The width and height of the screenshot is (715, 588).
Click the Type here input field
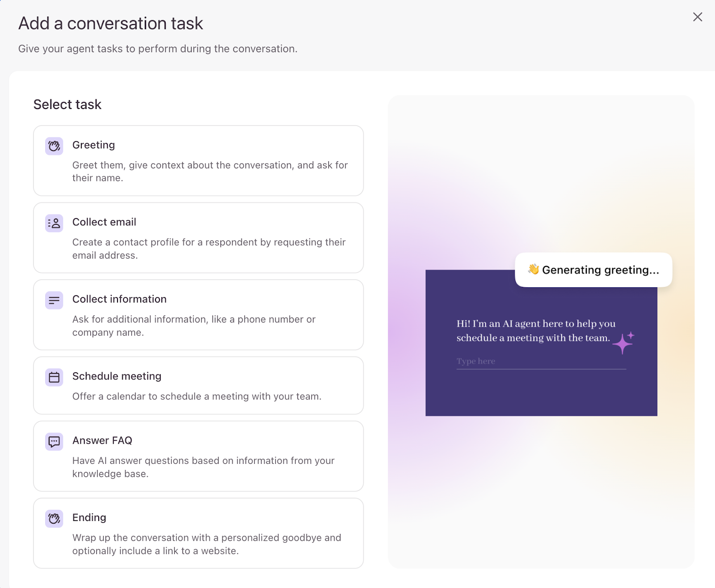pyautogui.click(x=541, y=361)
